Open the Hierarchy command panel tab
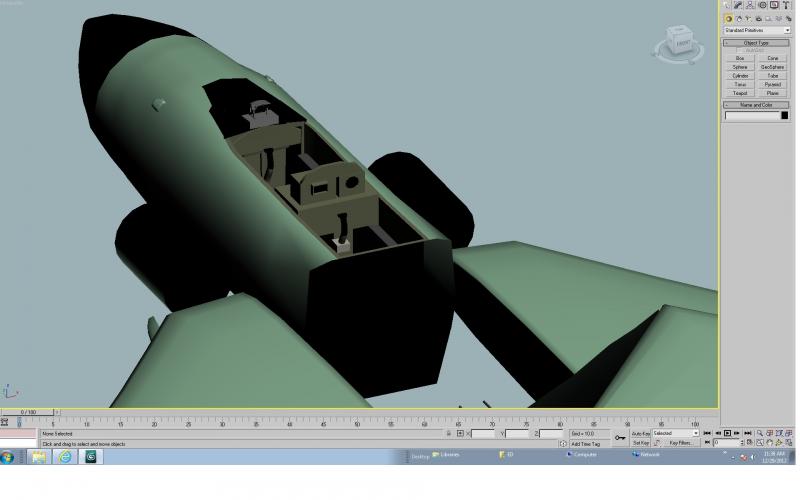This screenshot has height=500, width=800. tap(750, 5)
